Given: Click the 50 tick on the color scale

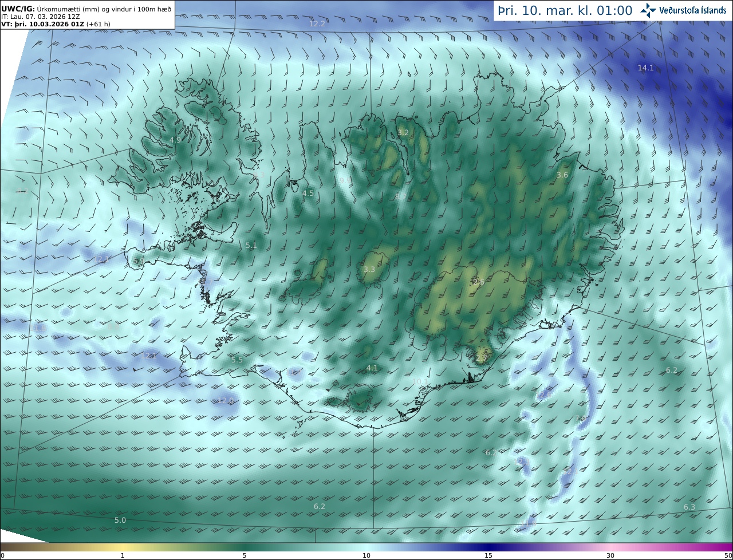Looking at the screenshot, I should click(728, 555).
